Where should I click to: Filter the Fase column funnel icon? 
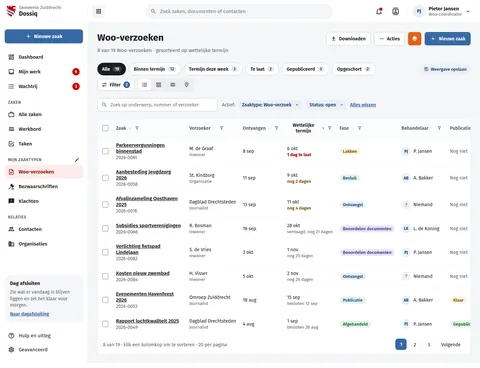359,128
